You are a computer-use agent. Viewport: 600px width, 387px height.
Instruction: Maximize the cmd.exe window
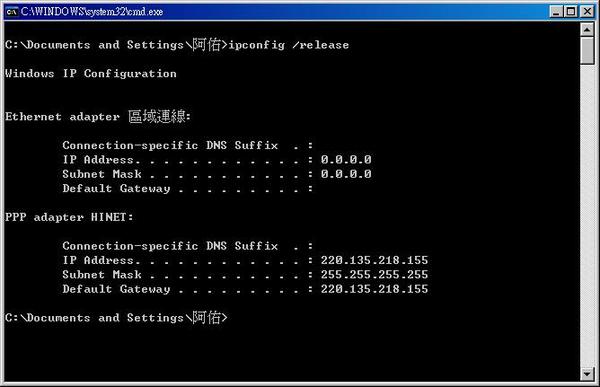click(571, 11)
